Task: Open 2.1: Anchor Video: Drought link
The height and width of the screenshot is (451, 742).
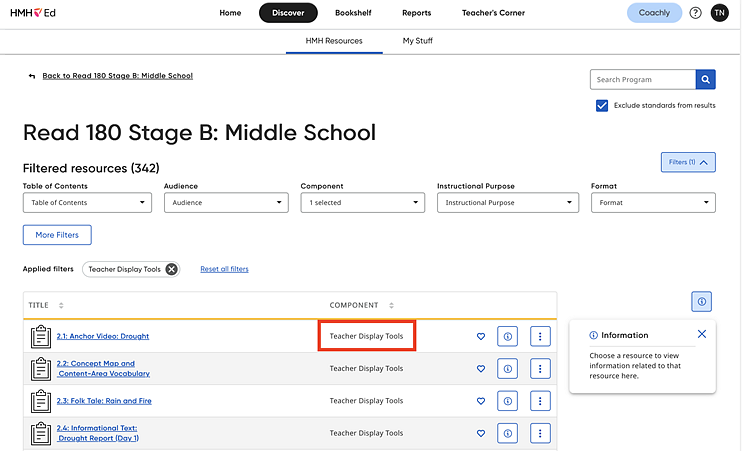Action: click(103, 336)
